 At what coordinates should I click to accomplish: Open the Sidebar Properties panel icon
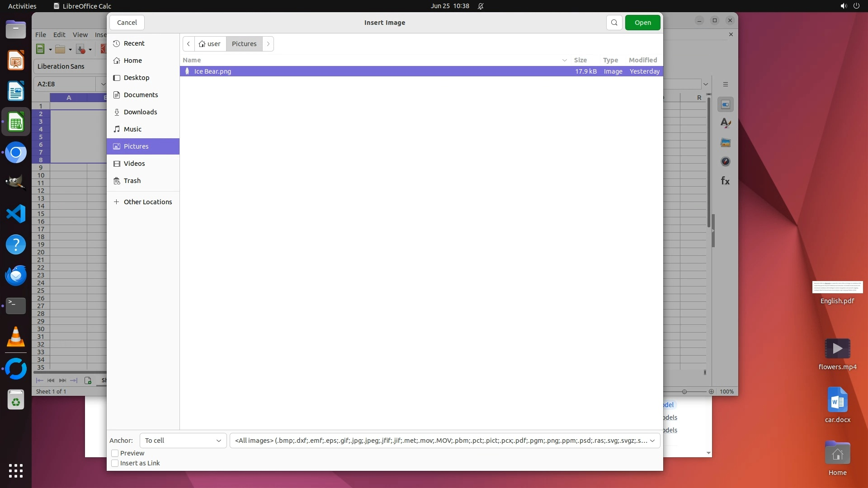(726, 104)
